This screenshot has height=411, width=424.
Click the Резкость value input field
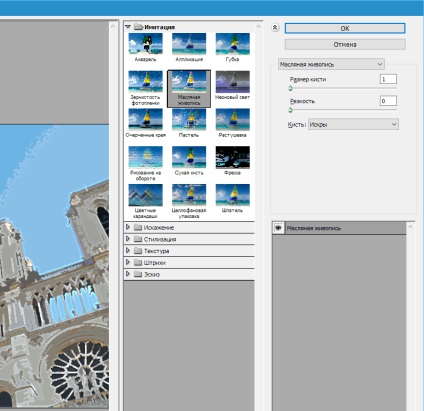click(388, 101)
